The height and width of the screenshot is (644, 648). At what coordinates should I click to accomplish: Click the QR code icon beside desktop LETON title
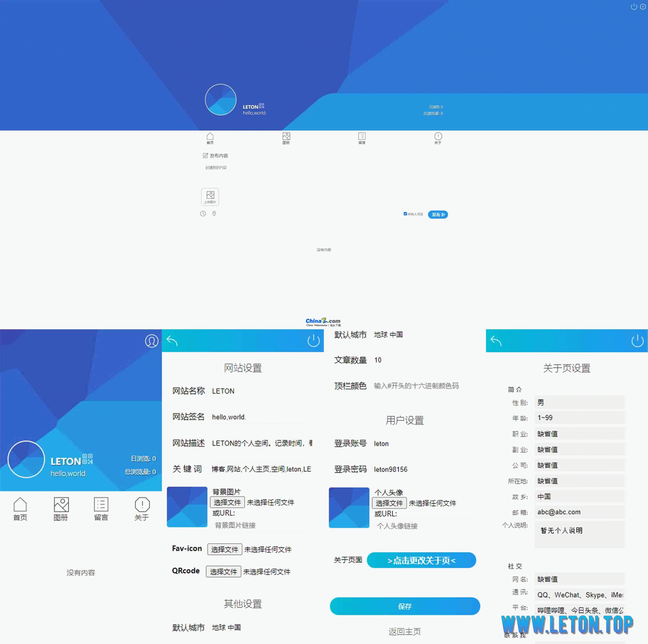click(x=262, y=106)
